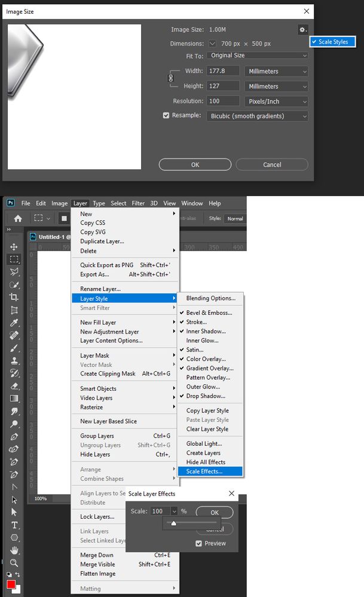Toggle the Stroke layer effect

click(210, 322)
